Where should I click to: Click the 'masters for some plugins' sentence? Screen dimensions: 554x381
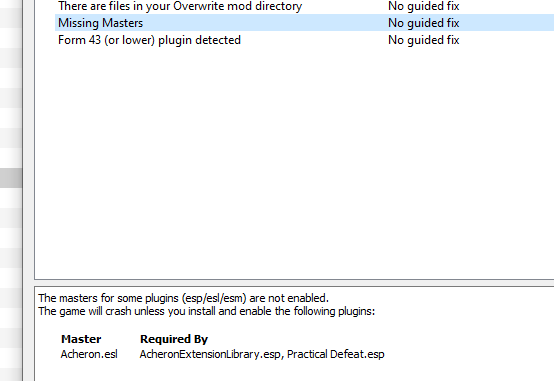tap(183, 298)
